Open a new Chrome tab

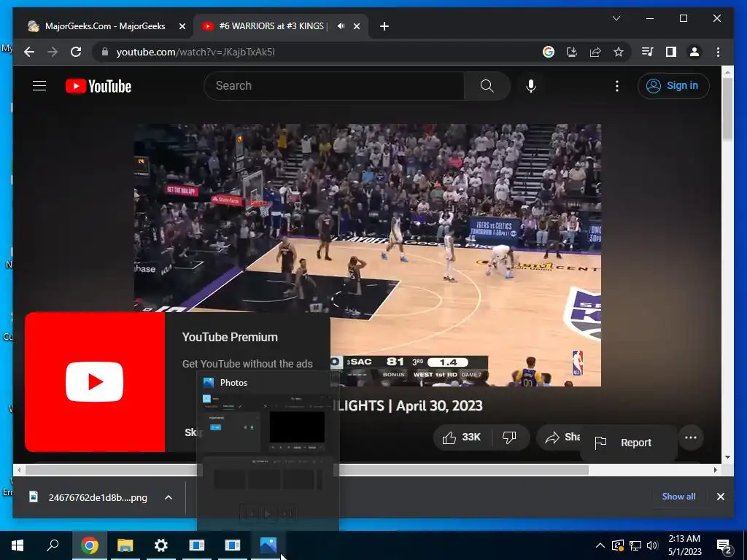[384, 27]
